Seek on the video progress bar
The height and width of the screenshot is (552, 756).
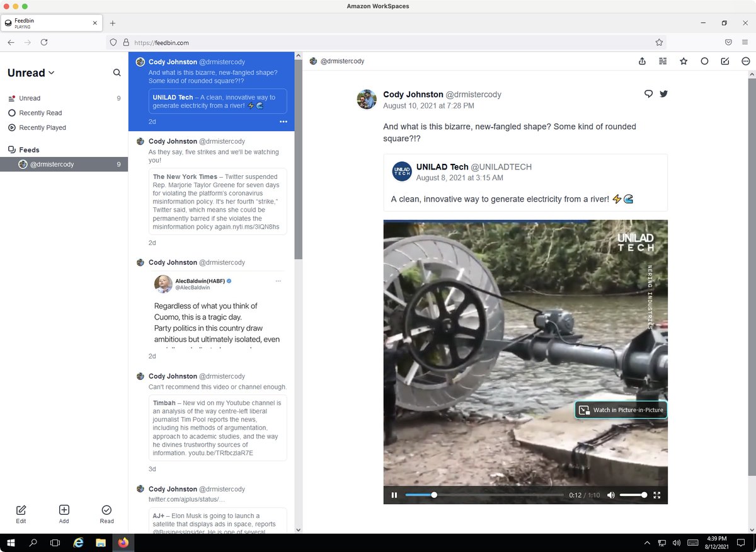[484, 495]
